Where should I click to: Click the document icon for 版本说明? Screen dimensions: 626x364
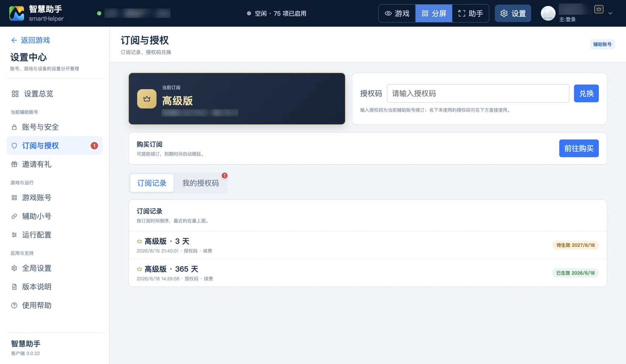point(14,287)
